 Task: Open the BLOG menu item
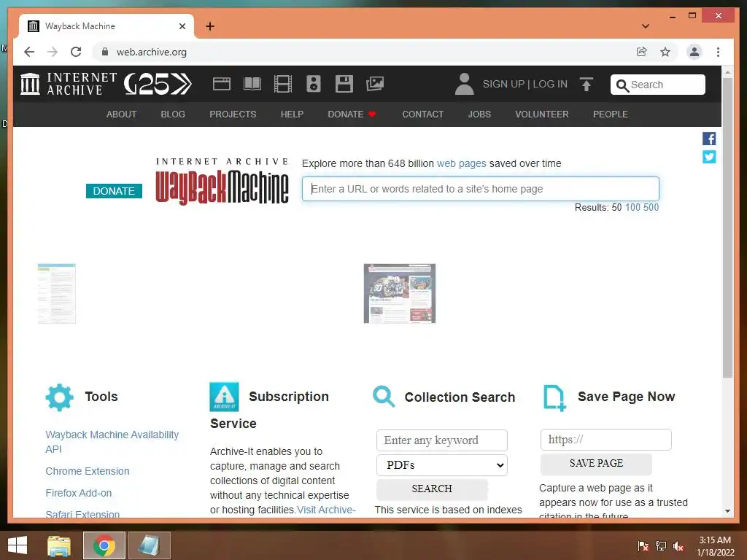[173, 114]
